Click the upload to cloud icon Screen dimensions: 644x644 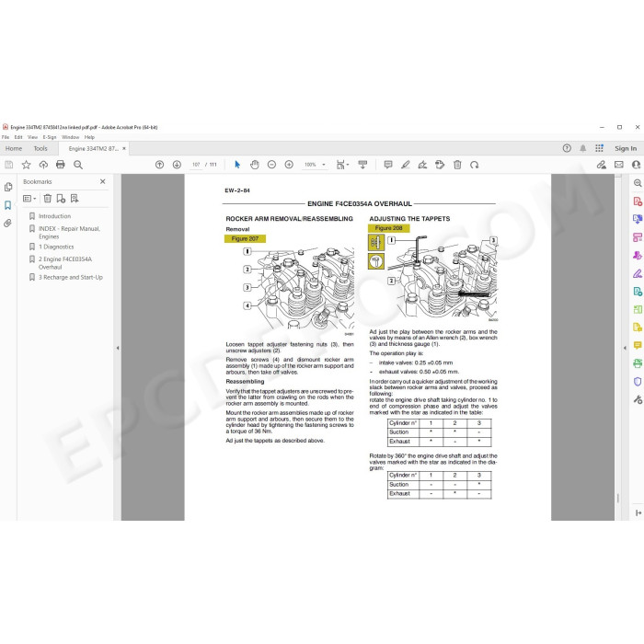[43, 165]
